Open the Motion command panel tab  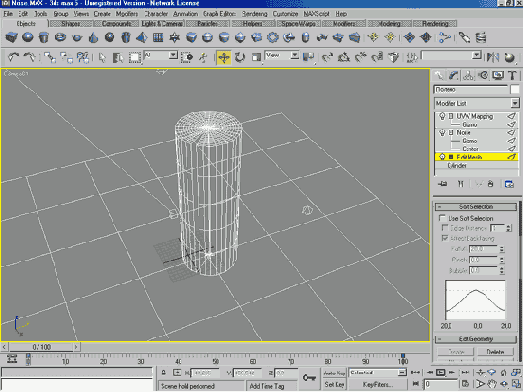point(483,76)
